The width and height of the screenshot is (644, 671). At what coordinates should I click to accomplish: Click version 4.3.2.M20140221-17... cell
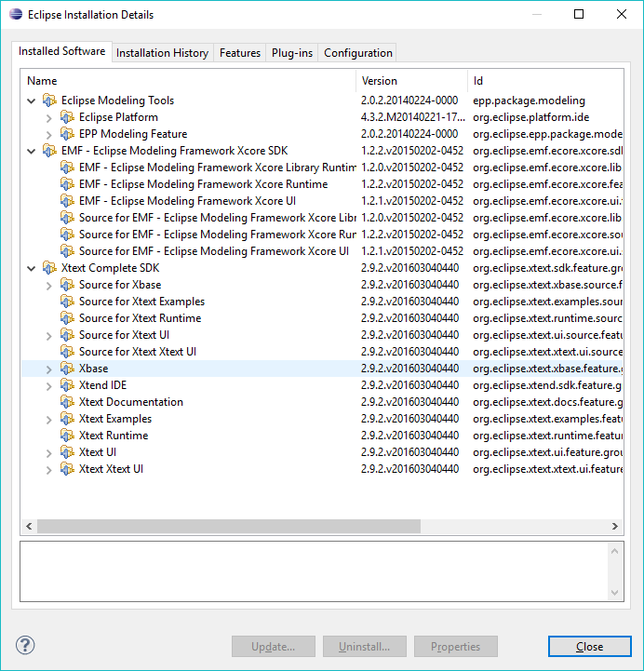(x=412, y=117)
